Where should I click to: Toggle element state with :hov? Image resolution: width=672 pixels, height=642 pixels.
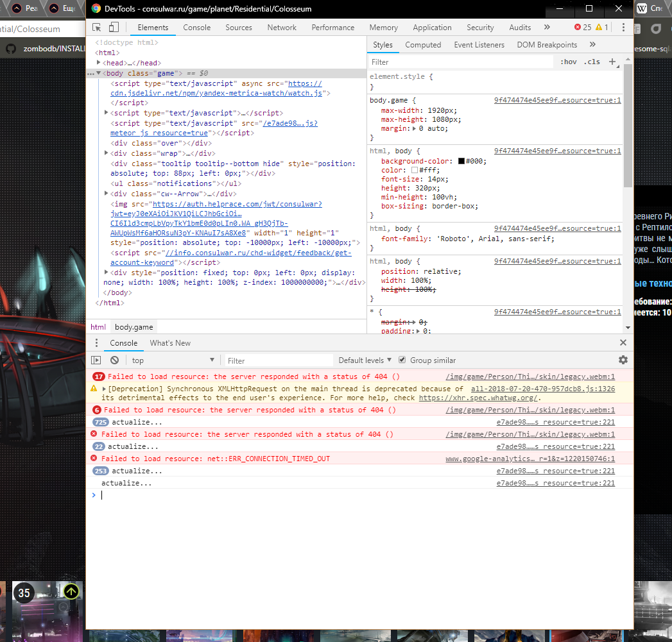568,62
